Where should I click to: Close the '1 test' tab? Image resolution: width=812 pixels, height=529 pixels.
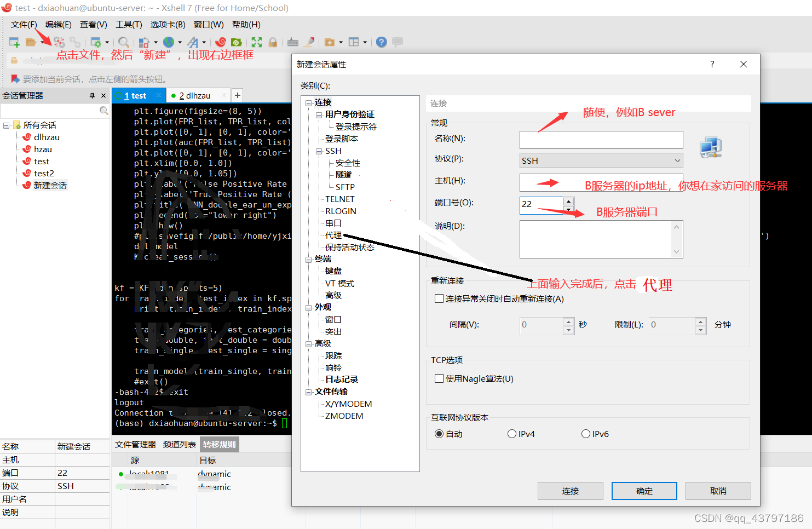pyautogui.click(x=158, y=95)
